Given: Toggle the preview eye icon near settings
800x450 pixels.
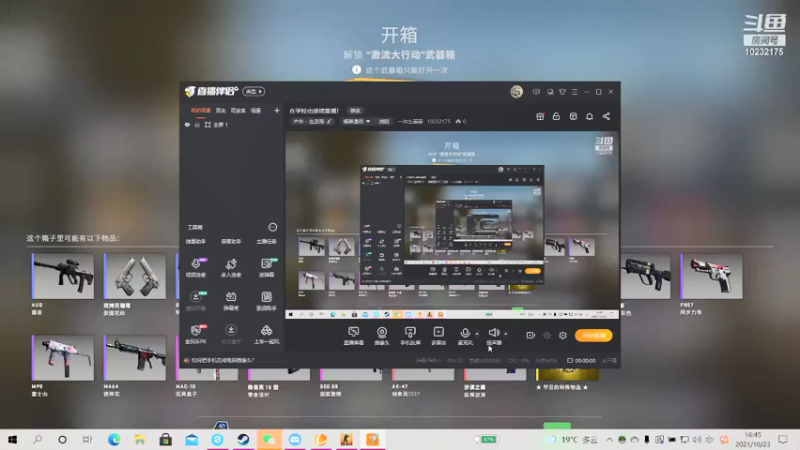Looking at the screenshot, I should click(547, 335).
